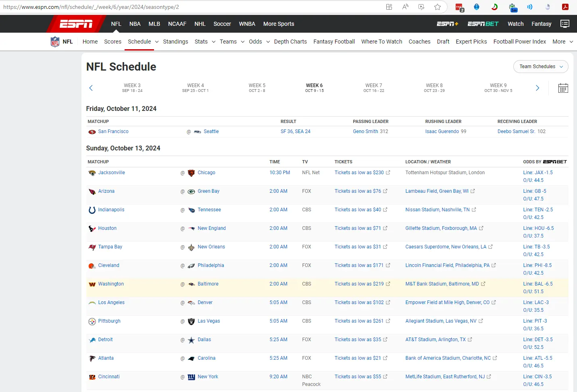Open the 10:30 PM game time link
The width and height of the screenshot is (577, 392).
(280, 173)
